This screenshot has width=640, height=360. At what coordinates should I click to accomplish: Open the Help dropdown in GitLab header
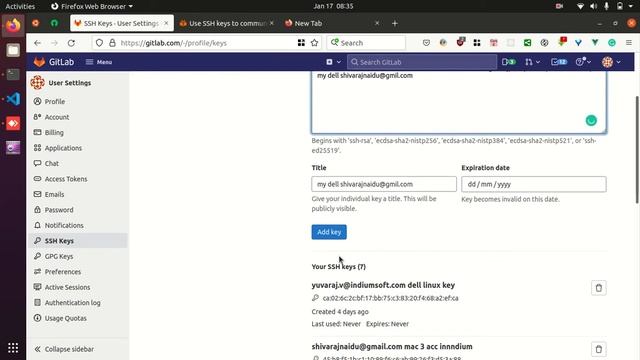coord(583,62)
